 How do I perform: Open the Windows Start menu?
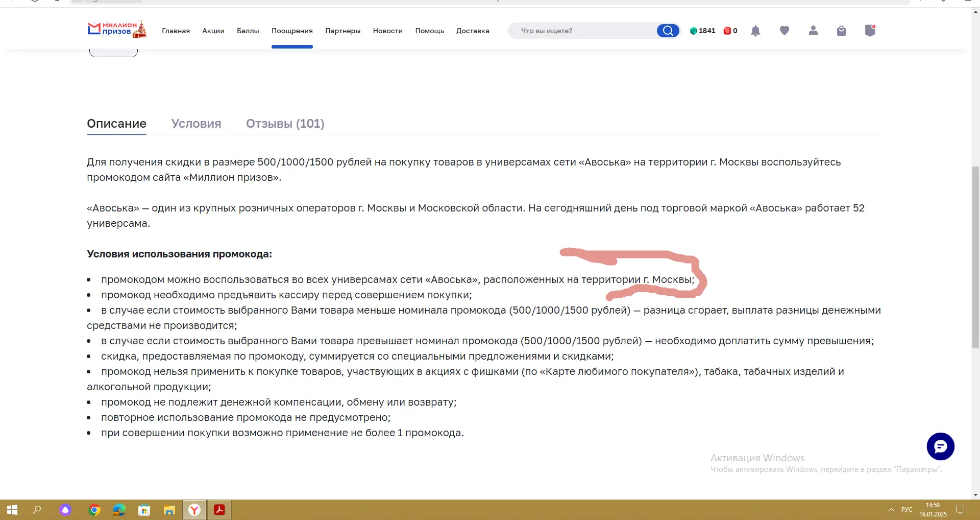(12, 510)
